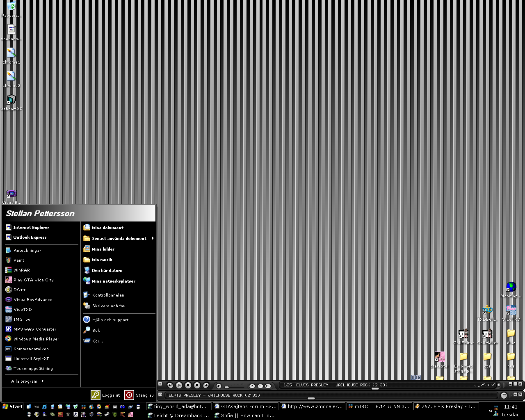Click the Logga ut button

pos(106,395)
